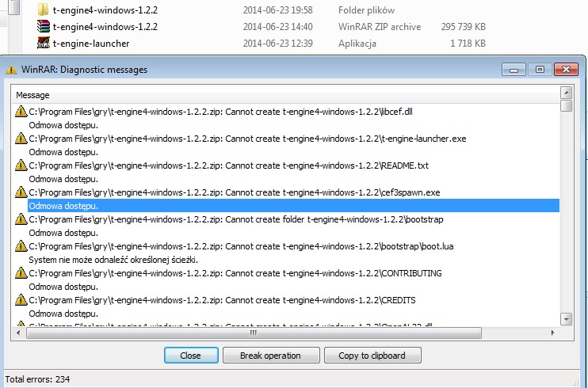Image resolution: width=588 pixels, height=388 pixels.
Task: Click '295 739 KB' size in Explorer
Action: [463, 27]
